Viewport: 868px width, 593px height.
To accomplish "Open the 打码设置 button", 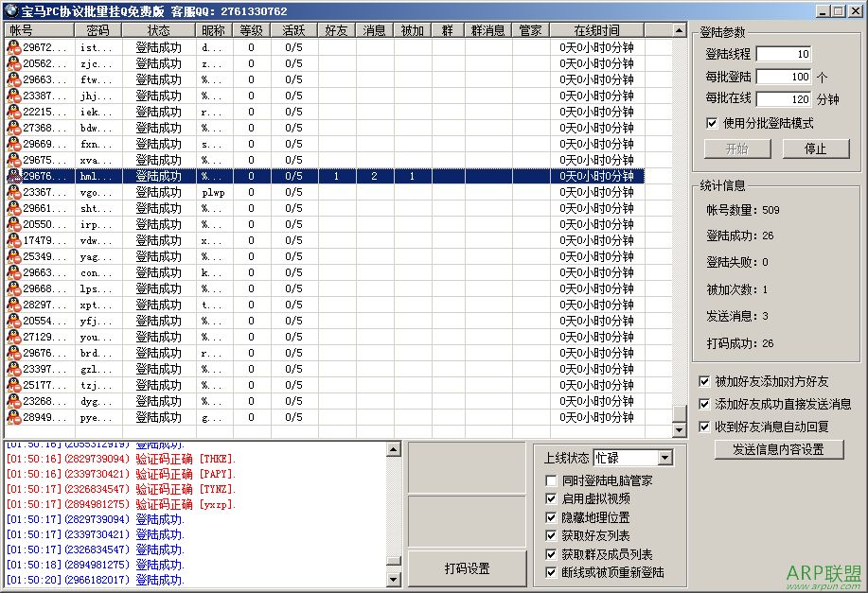I will [x=468, y=568].
